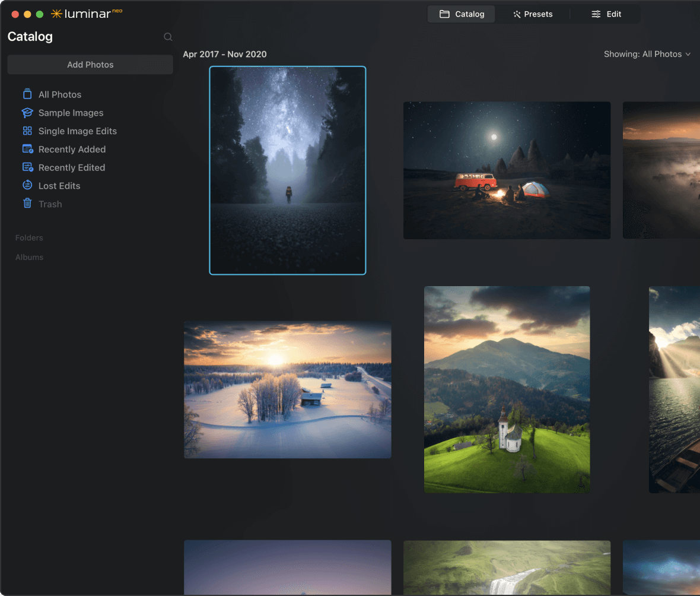Select the waterfall green valley photo
This screenshot has width=700, height=596.
coord(507,568)
